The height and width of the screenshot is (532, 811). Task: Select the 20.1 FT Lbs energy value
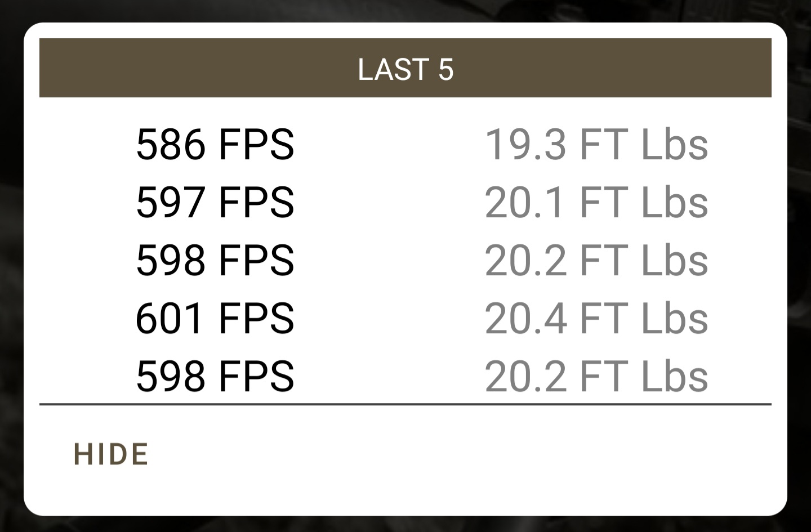click(x=596, y=203)
